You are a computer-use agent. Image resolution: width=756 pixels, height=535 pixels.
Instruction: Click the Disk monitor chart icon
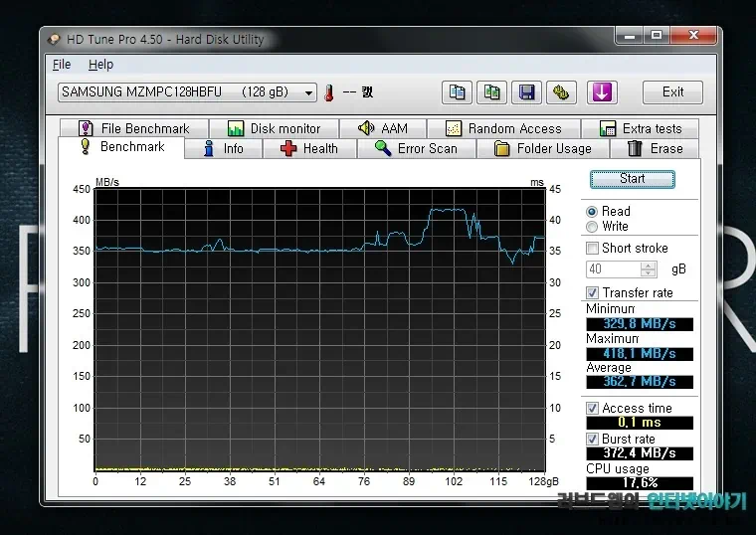[x=236, y=128]
